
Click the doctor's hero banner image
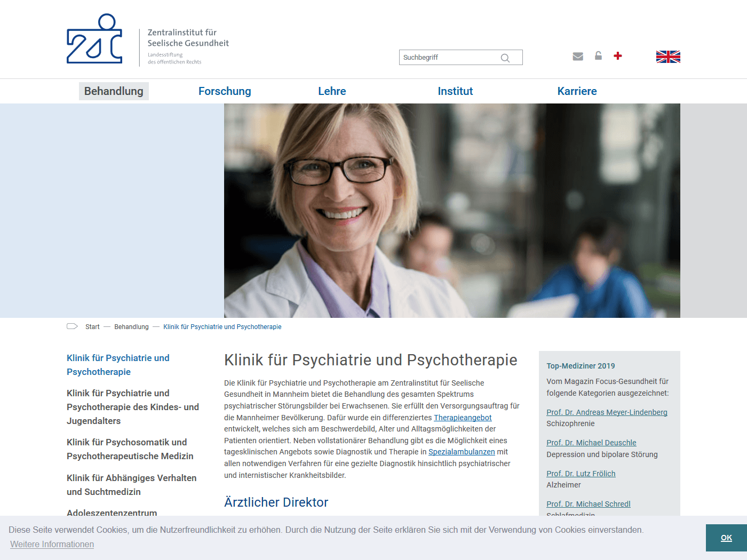452,211
